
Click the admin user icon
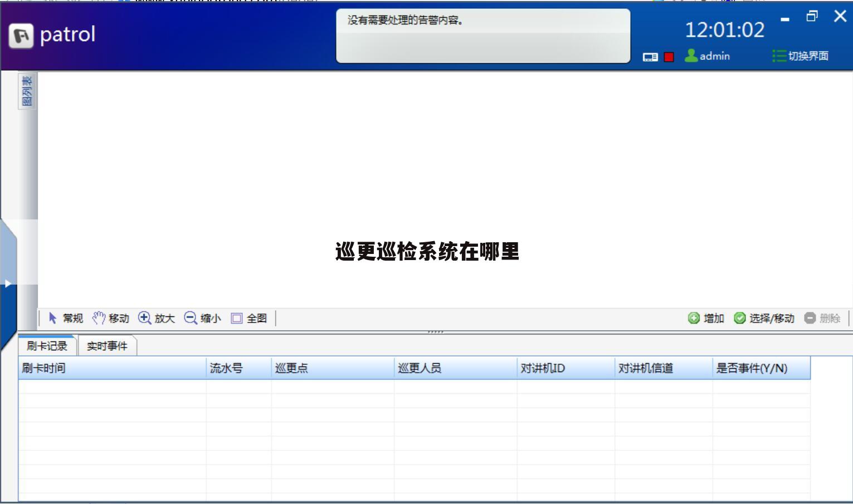pos(691,56)
